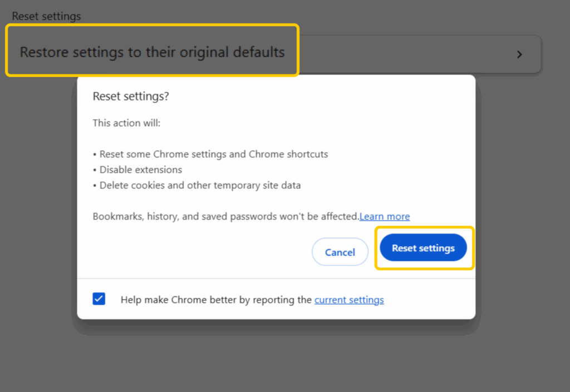The height and width of the screenshot is (392, 570).
Task: Cancel the reset settings dialog
Action: click(x=340, y=252)
